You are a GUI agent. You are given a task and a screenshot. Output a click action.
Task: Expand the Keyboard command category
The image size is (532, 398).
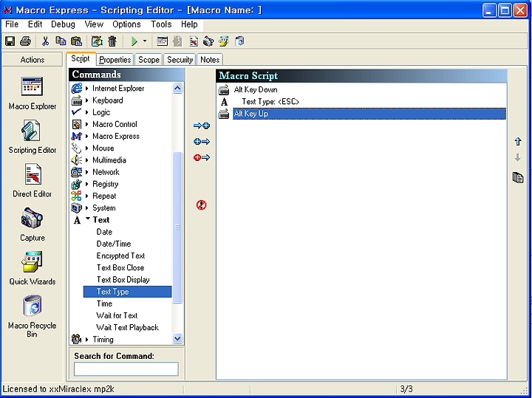click(x=87, y=100)
